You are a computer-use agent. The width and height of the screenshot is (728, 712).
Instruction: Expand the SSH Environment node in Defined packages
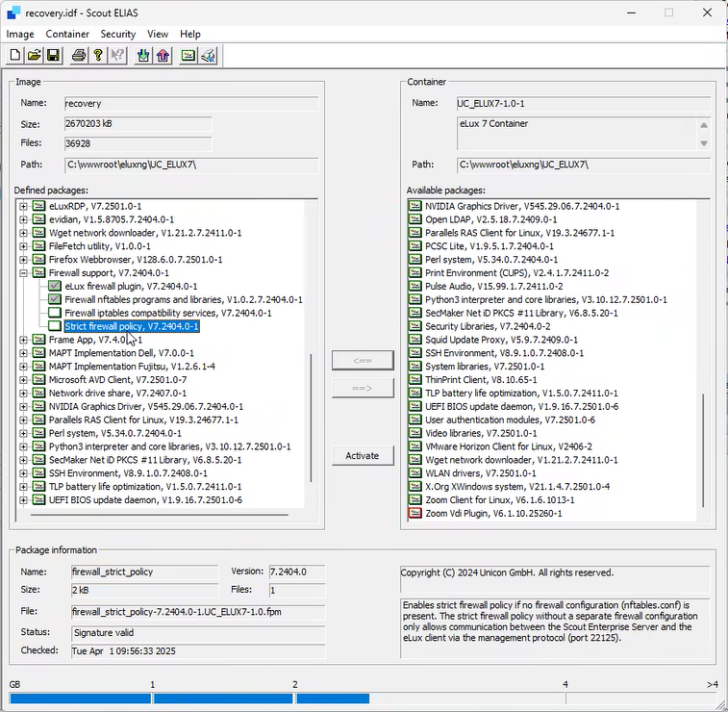pyautogui.click(x=23, y=473)
